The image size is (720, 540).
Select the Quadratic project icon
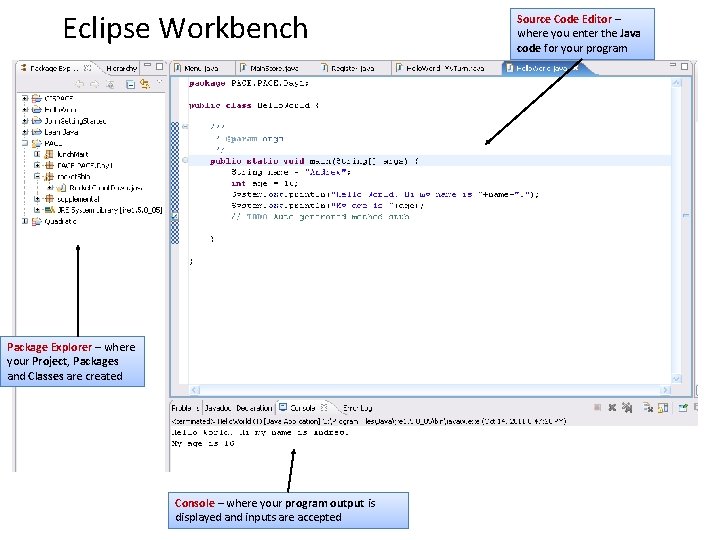pyautogui.click(x=37, y=221)
